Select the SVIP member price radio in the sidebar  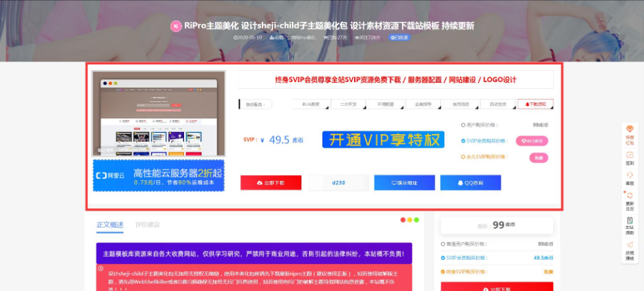443,258
